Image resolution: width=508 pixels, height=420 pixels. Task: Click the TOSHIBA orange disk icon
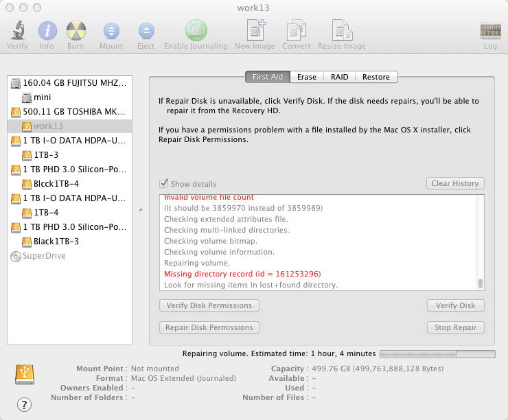[16, 112]
